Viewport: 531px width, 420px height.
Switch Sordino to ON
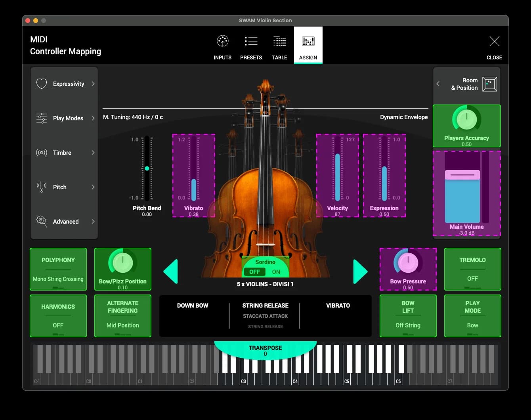[x=276, y=272]
